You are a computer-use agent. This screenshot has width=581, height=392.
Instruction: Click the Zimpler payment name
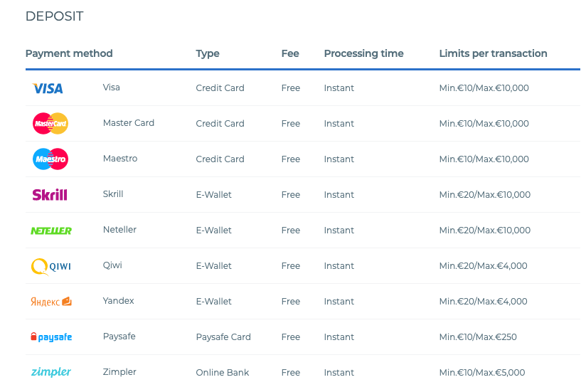(x=119, y=372)
